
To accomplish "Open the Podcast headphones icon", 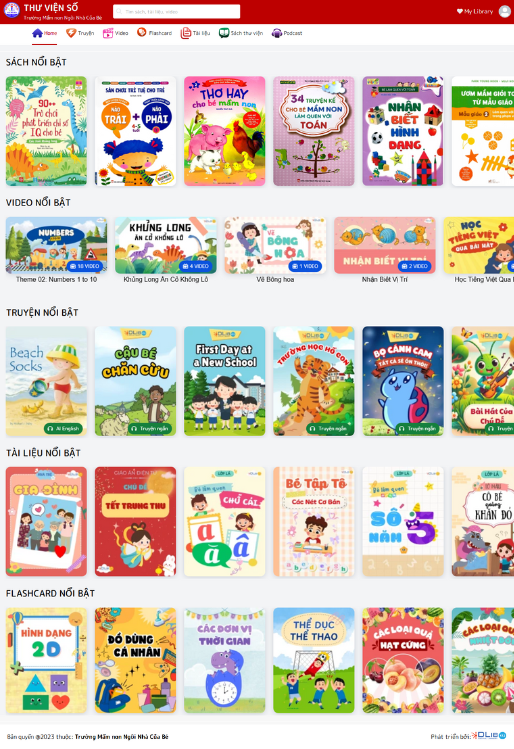I will point(277,33).
